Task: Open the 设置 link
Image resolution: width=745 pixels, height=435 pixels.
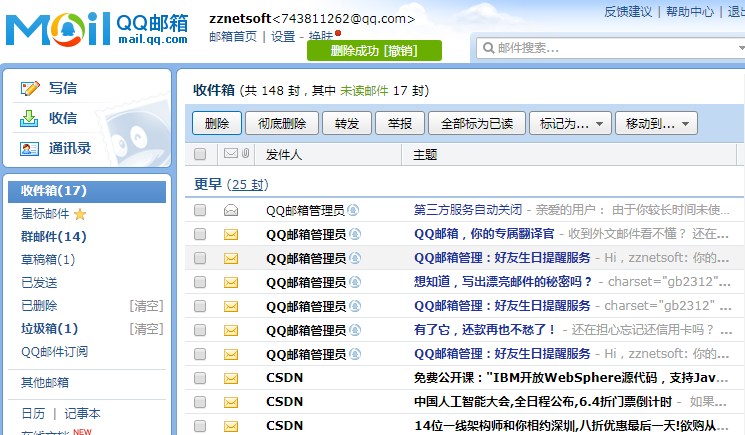Action: point(283,36)
